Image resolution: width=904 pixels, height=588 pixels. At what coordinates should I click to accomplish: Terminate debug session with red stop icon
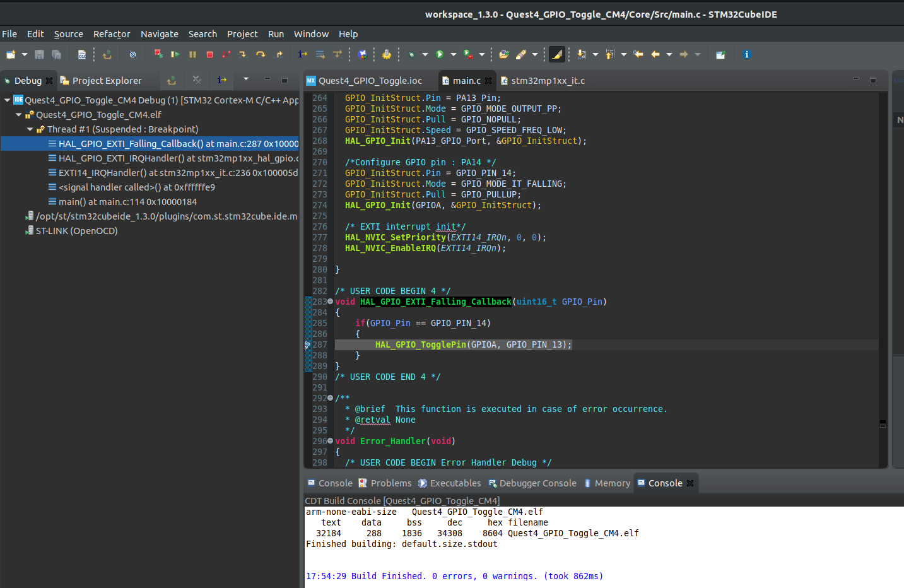pyautogui.click(x=209, y=55)
